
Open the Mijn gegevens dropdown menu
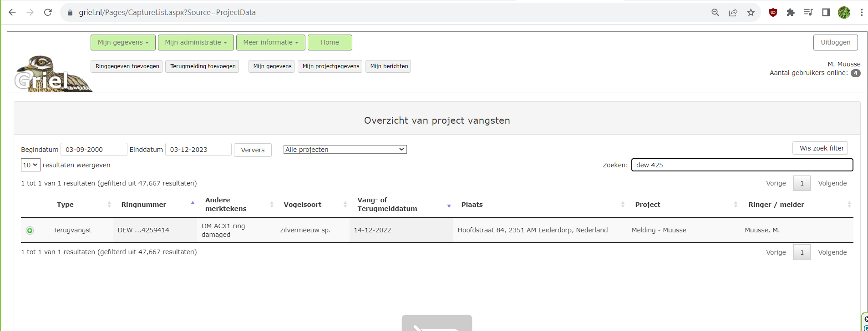click(123, 42)
